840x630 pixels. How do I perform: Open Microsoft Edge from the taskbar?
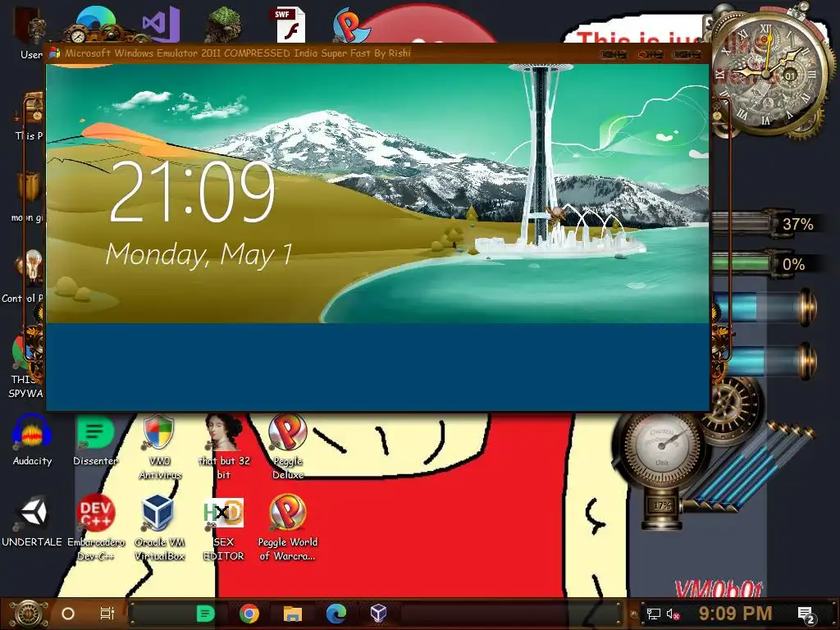click(x=336, y=614)
